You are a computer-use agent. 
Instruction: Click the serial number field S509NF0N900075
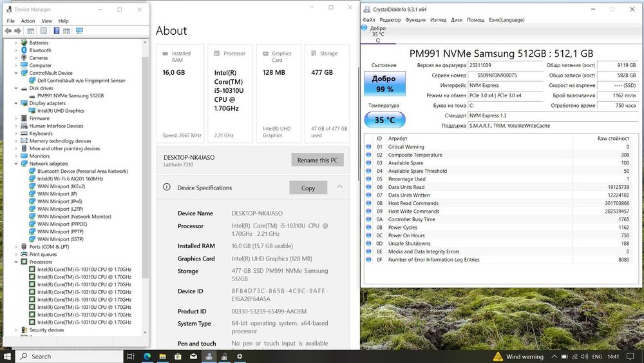(x=506, y=75)
